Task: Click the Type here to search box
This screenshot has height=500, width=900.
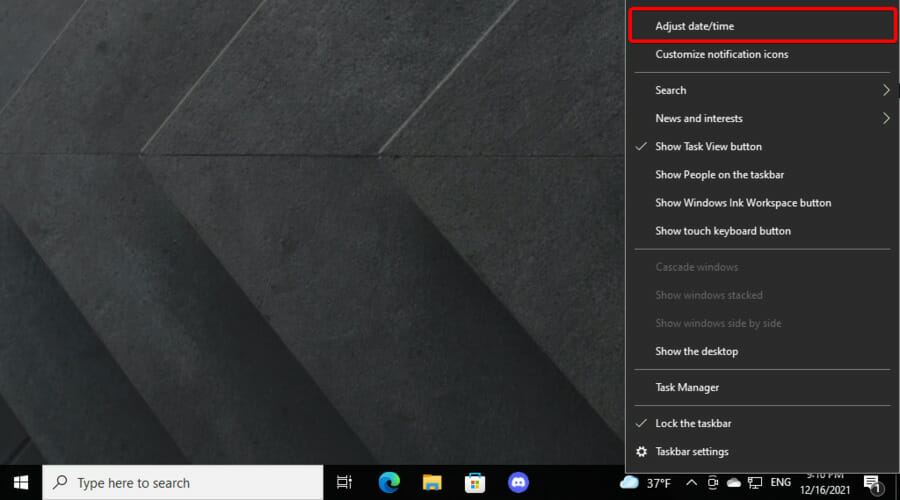Action: 183,483
